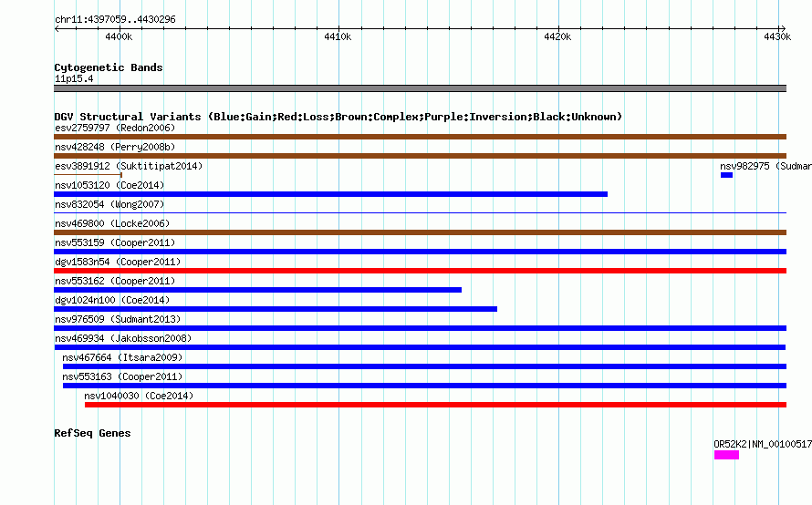This screenshot has width=812, height=505.
Task: Click the ruler's right arrow end
Action: [x=783, y=29]
